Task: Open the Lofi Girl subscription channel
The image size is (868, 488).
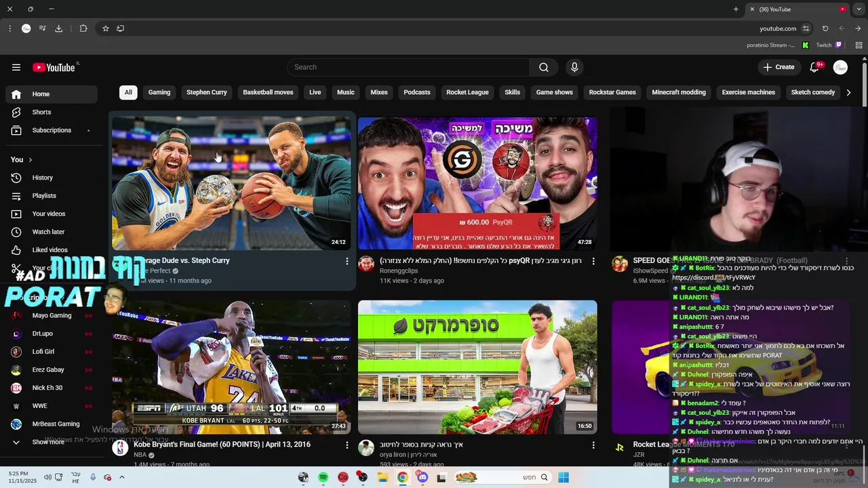Action: (52, 352)
